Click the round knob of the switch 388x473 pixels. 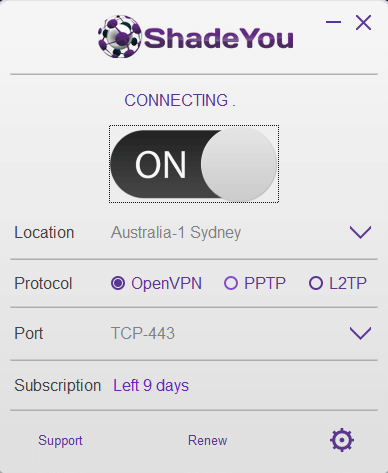click(x=239, y=164)
